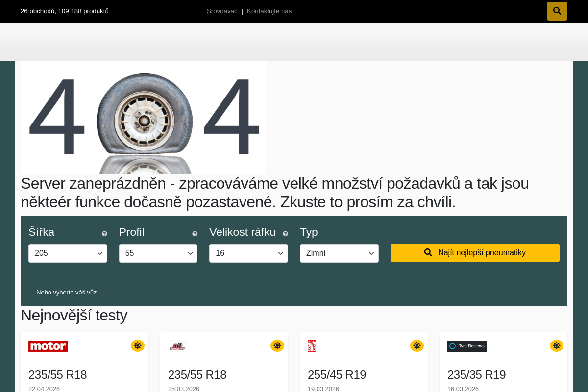Click the date 16.03.2026
Viewport: 588px width, 392px height.
463,389
